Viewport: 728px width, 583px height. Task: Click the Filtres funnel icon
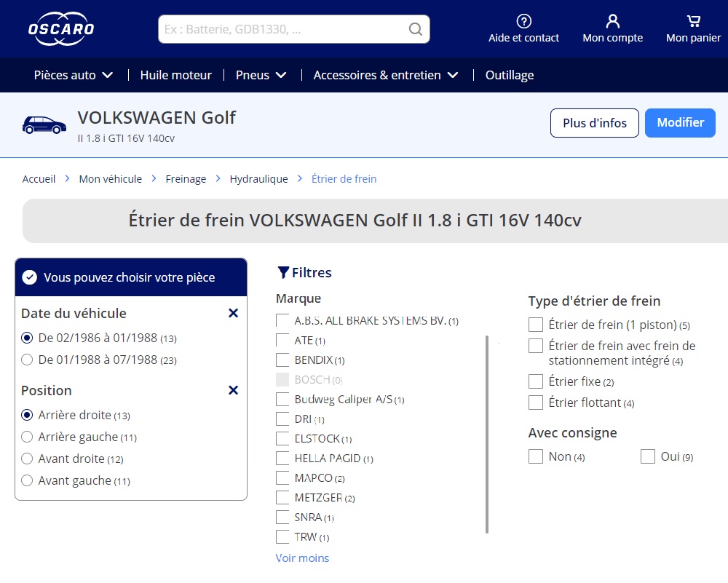(x=282, y=272)
